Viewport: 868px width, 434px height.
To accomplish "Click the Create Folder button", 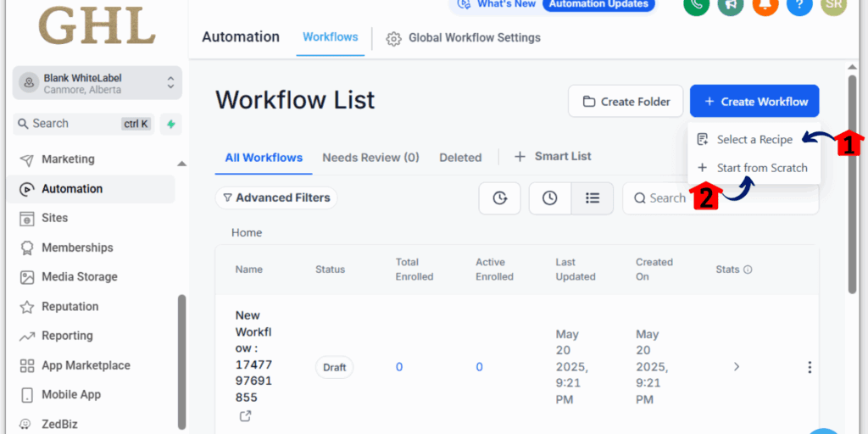I will [x=626, y=102].
